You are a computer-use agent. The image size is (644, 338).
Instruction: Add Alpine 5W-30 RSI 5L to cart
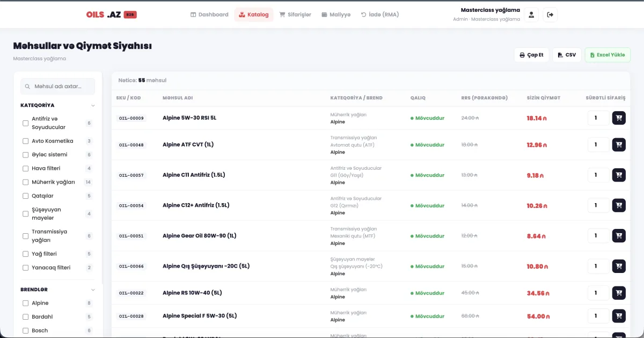619,118
